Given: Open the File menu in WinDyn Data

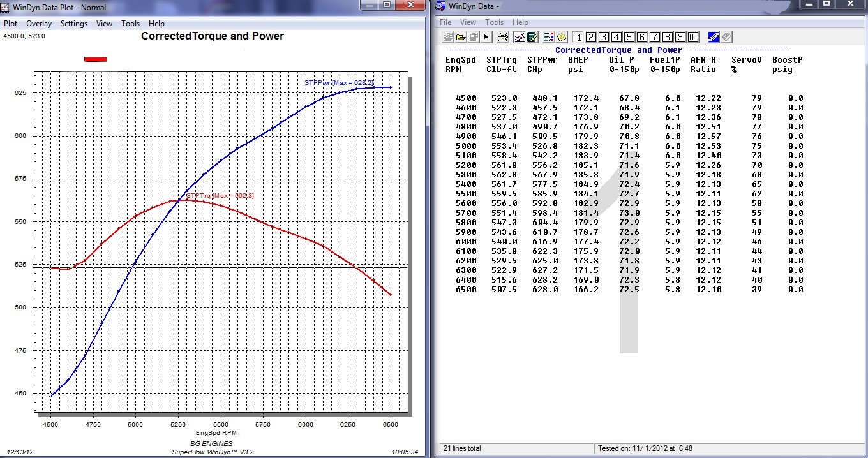Looking at the screenshot, I should 445,22.
